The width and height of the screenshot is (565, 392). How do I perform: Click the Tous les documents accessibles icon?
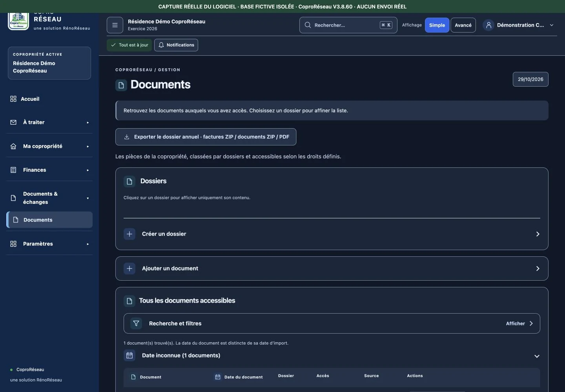click(x=129, y=301)
